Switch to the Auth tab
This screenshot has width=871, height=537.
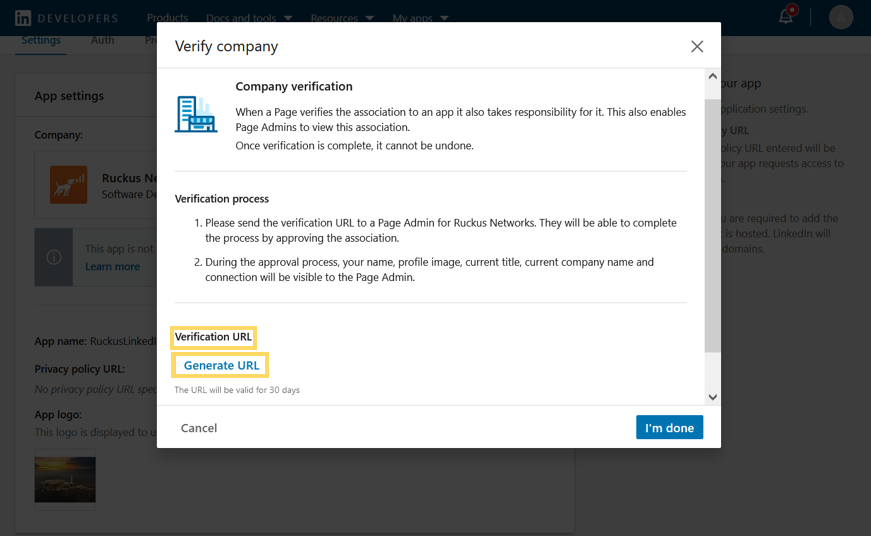[x=102, y=40]
